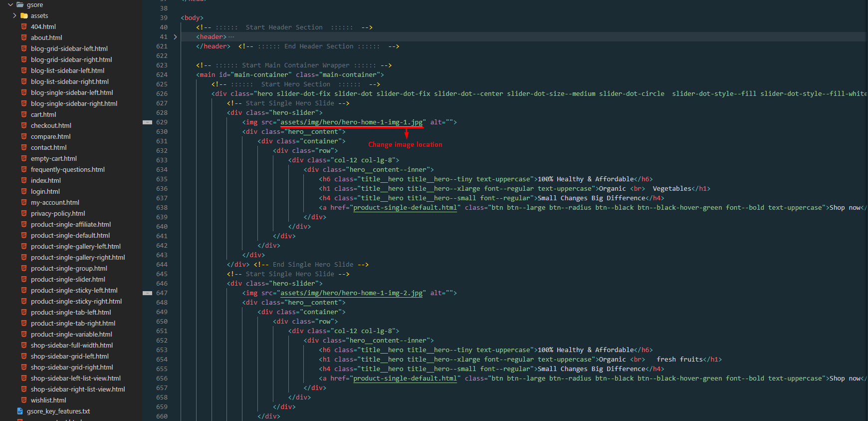Click the HTML icon beside cart.html
This screenshot has height=421, width=868.
click(x=24, y=114)
